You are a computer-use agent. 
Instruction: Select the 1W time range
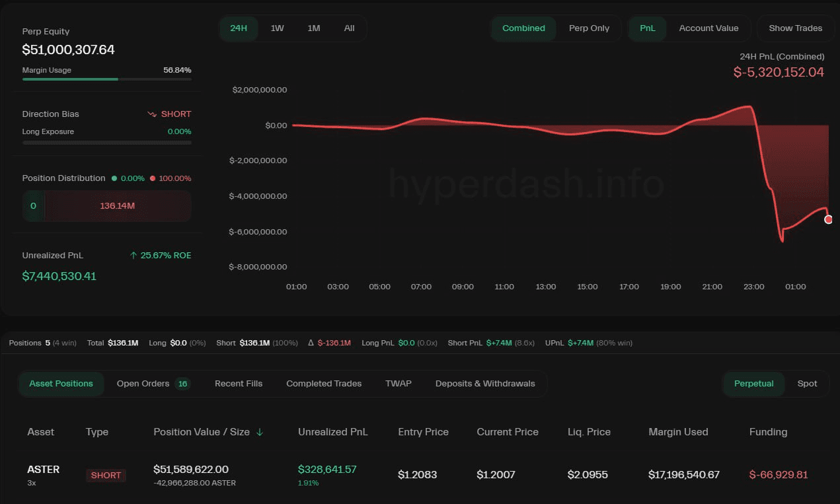pos(277,28)
